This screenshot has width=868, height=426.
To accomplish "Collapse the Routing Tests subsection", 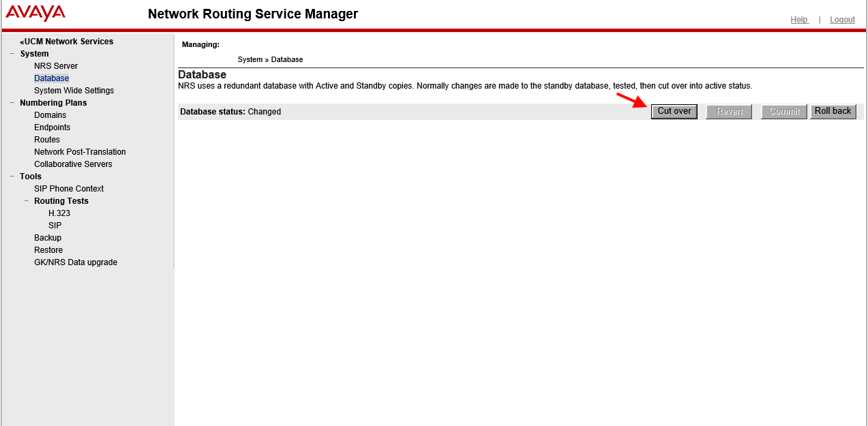I will coord(27,201).
